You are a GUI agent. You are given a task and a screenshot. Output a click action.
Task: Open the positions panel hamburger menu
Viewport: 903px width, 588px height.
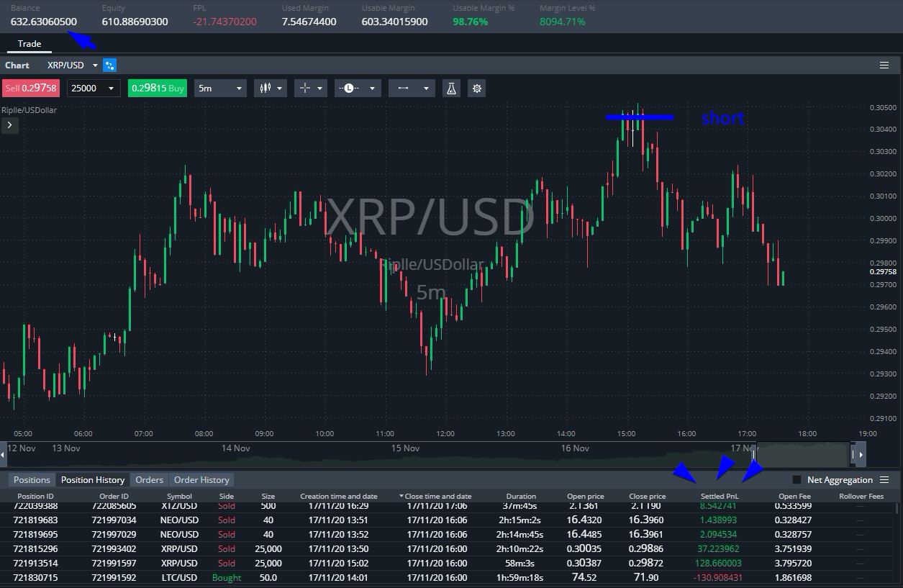coord(884,479)
